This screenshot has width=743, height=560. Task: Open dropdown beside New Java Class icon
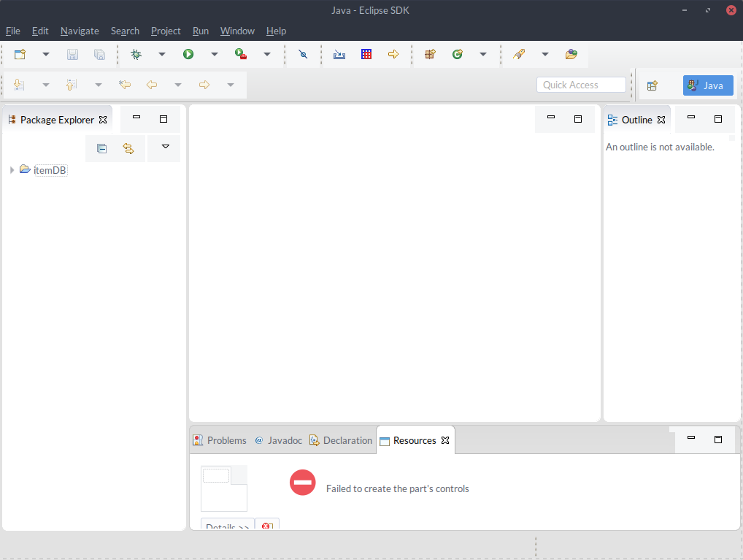click(x=483, y=55)
